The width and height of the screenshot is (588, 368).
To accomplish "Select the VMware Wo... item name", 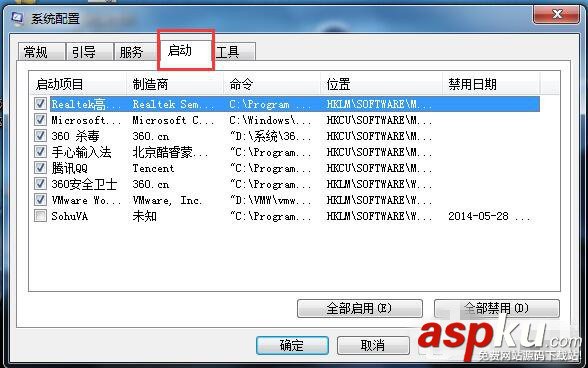I will tap(86, 200).
